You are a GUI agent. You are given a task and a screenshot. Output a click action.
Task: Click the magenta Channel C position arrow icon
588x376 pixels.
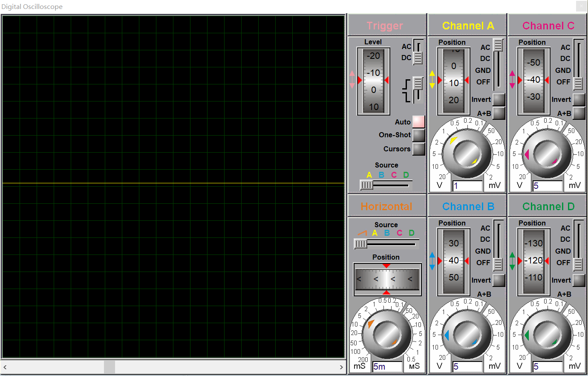pyautogui.click(x=512, y=80)
